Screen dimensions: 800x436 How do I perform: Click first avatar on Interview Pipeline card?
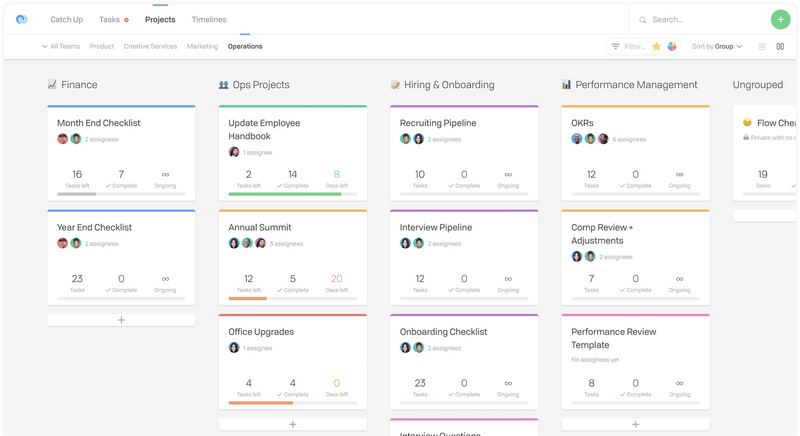point(405,243)
